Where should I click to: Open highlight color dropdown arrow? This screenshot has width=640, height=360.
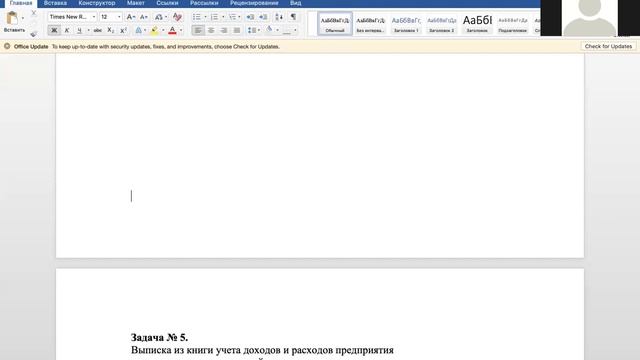(163, 30)
